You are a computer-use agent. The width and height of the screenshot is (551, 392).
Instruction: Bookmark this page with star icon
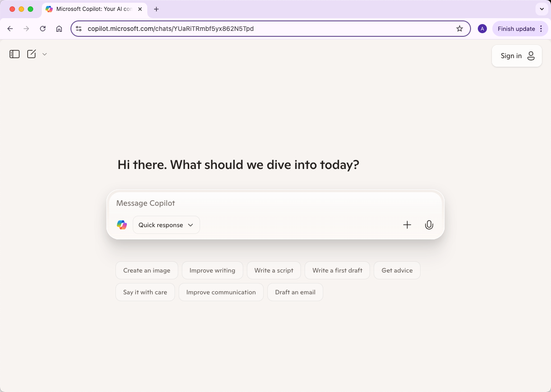click(460, 29)
